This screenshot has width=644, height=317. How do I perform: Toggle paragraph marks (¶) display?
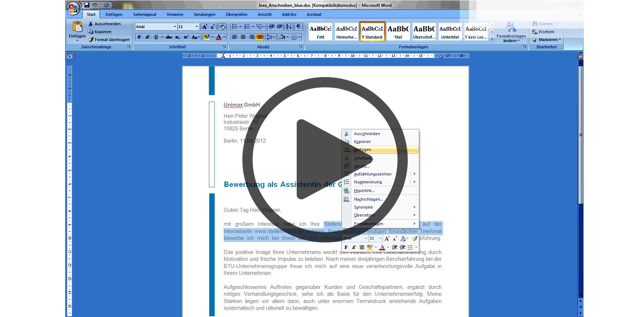[299, 27]
